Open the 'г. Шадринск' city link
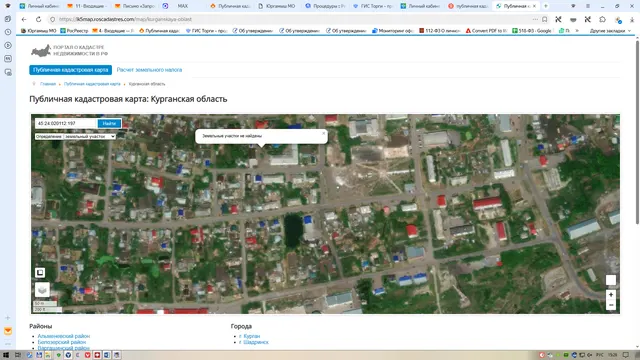The height and width of the screenshot is (360, 640). click(254, 342)
